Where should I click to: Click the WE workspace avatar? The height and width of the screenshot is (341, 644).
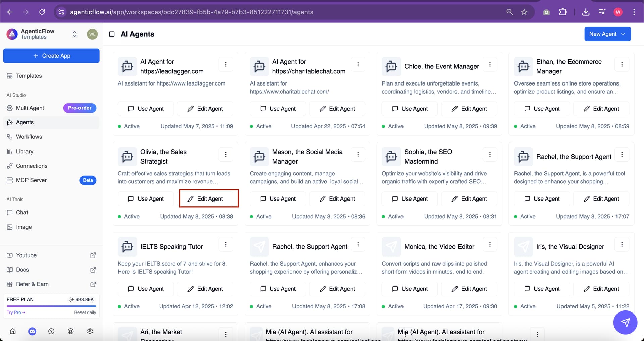(92, 34)
